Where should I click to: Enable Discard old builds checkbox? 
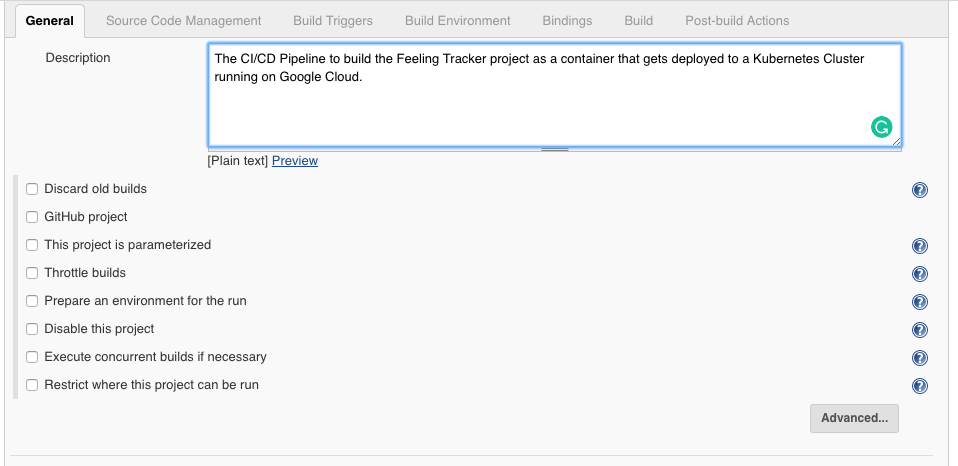32,189
